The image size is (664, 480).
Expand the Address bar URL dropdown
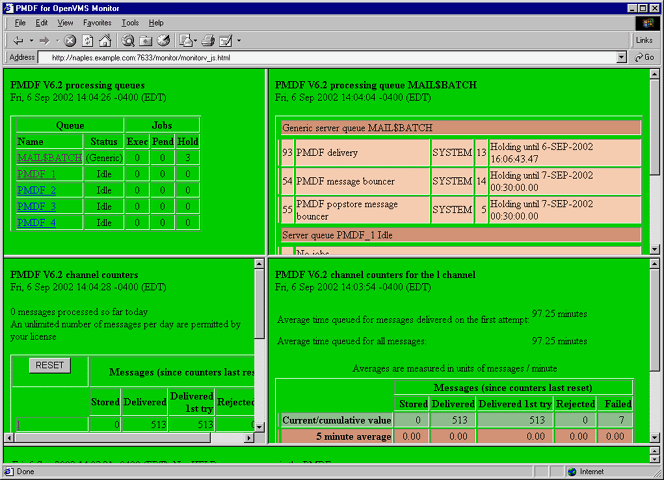(x=621, y=57)
